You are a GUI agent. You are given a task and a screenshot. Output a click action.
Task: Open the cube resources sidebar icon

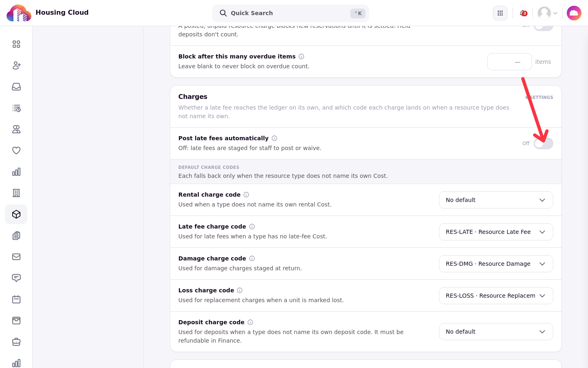pyautogui.click(x=16, y=214)
